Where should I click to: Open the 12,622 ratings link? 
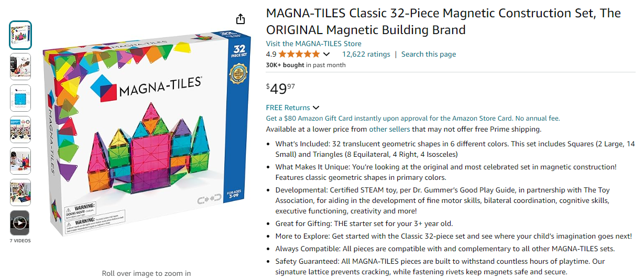(x=366, y=54)
